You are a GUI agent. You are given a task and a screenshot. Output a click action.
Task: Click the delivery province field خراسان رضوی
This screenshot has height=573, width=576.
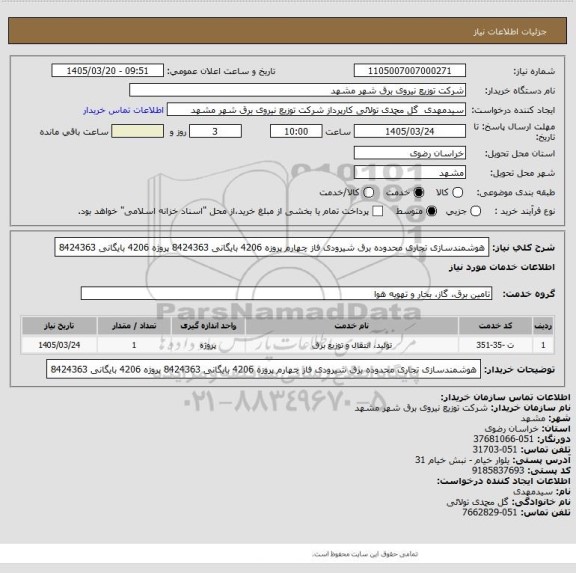(410, 153)
